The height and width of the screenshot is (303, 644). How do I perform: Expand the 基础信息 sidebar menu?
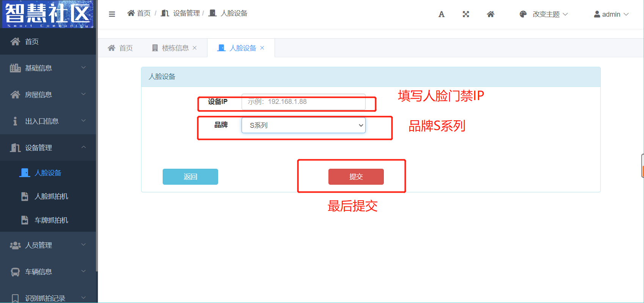pos(48,68)
